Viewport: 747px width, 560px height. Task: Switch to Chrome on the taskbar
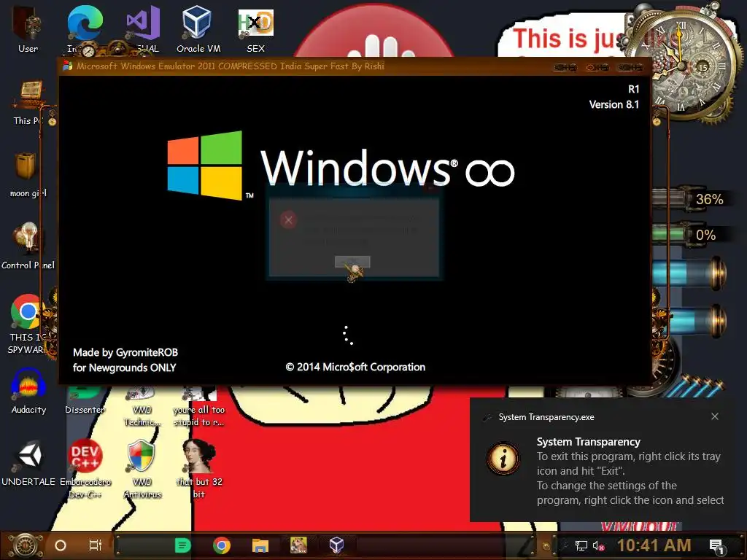pyautogui.click(x=222, y=545)
